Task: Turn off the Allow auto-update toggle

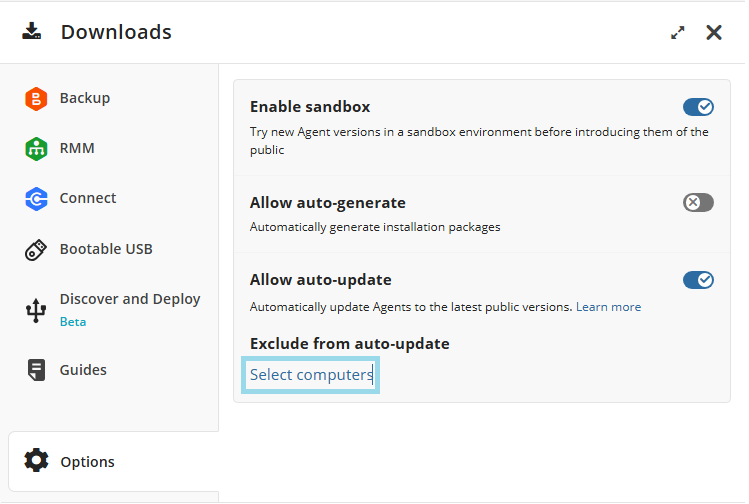Action: click(698, 280)
